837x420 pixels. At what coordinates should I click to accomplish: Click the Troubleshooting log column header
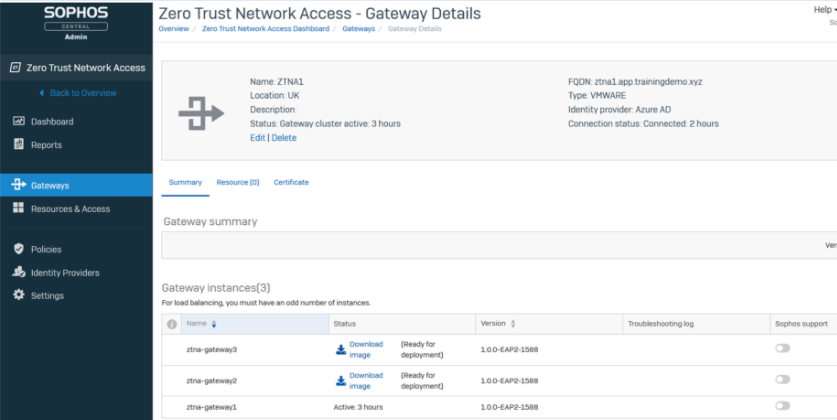pyautogui.click(x=660, y=324)
